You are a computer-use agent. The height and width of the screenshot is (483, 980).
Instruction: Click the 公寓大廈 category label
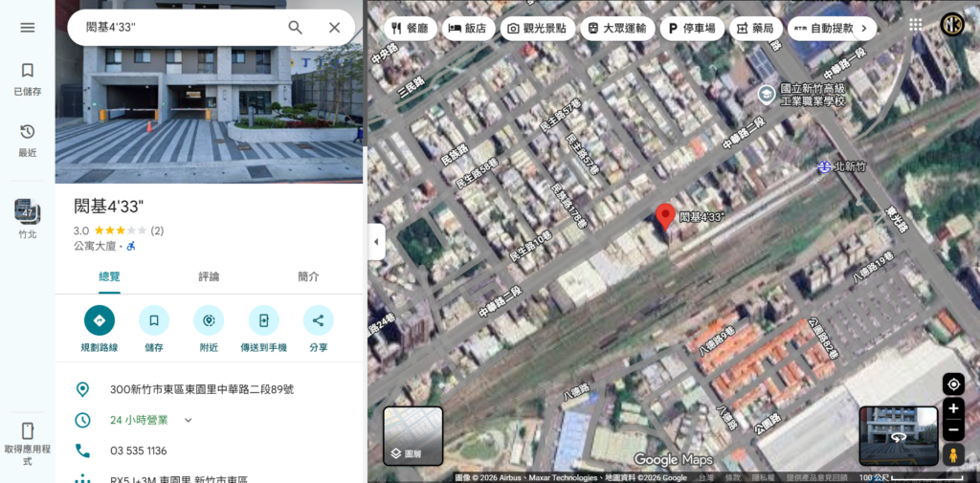pos(95,246)
